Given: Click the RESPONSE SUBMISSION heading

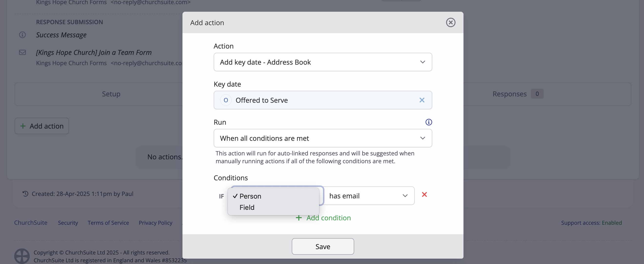Looking at the screenshot, I should 69,22.
